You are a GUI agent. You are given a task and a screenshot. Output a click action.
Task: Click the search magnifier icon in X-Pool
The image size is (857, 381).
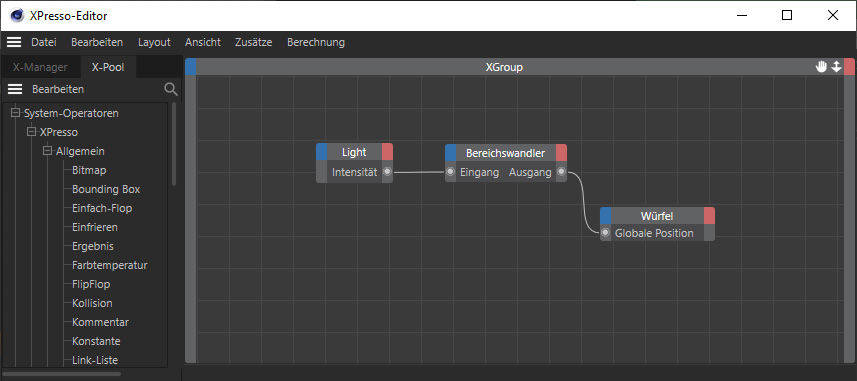(171, 89)
